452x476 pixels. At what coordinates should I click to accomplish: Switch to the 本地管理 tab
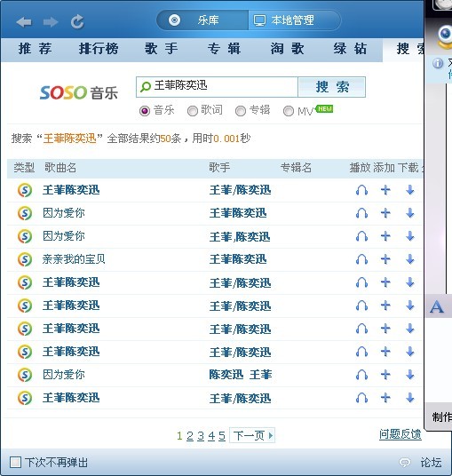tap(295, 20)
